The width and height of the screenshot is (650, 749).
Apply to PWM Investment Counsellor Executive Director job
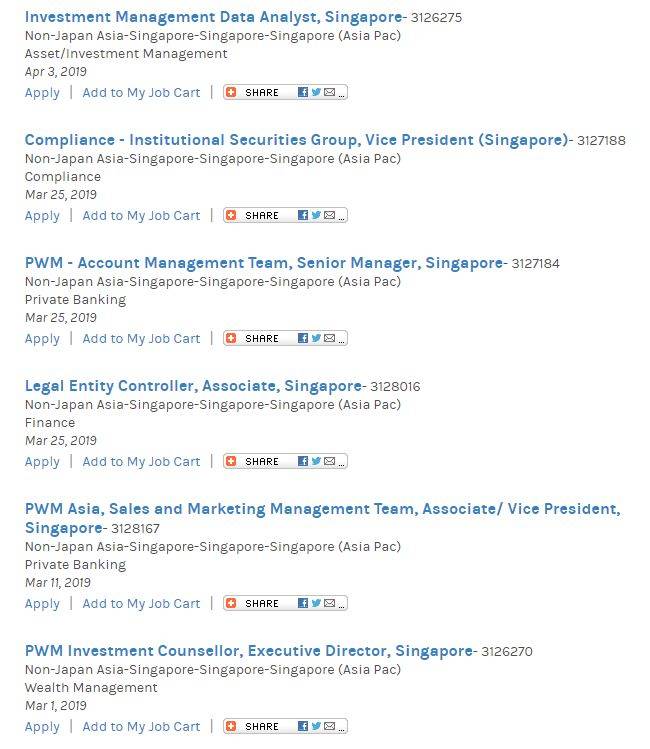[42, 727]
